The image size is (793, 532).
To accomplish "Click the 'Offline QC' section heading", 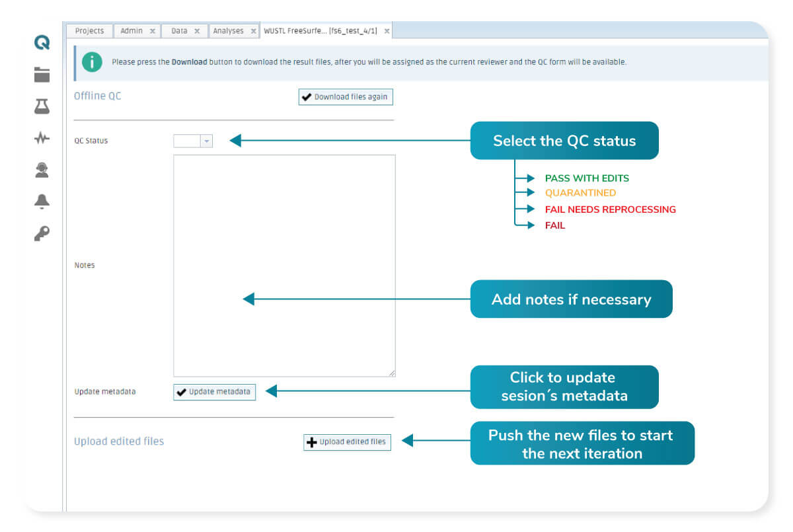I will [x=98, y=96].
